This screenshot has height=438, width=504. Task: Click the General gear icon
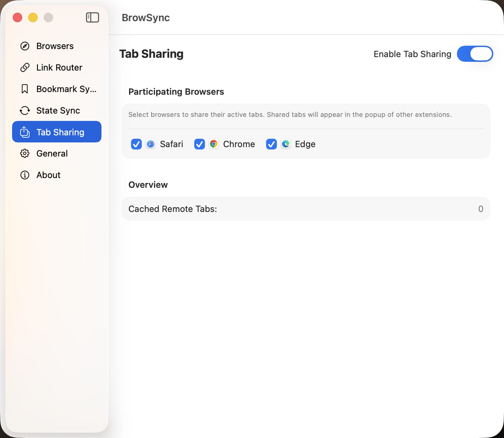point(25,154)
